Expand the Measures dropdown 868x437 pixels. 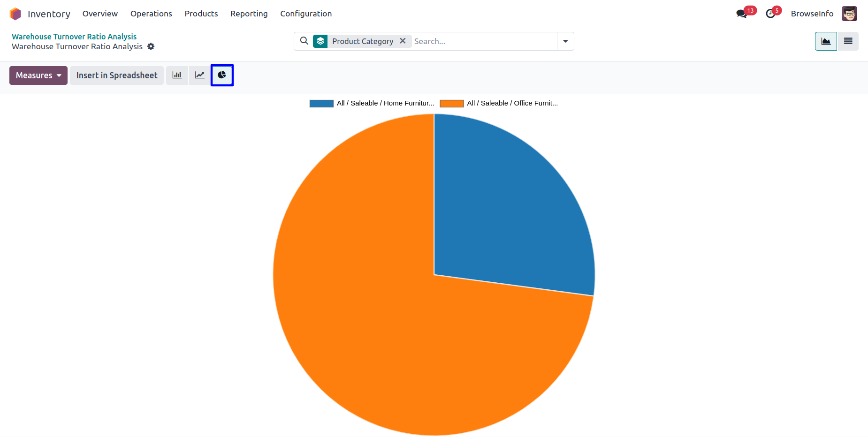tap(38, 75)
